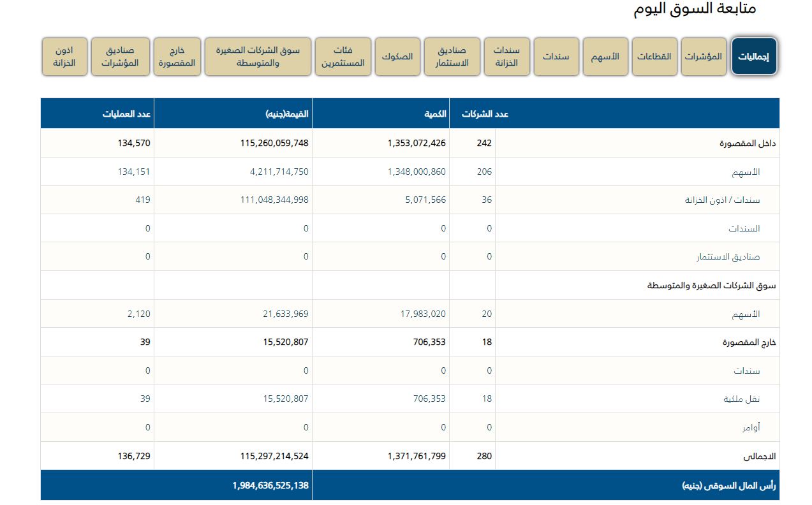The width and height of the screenshot is (812, 505).
Task: Open the اذون الخزانة tab
Action: click(64, 57)
